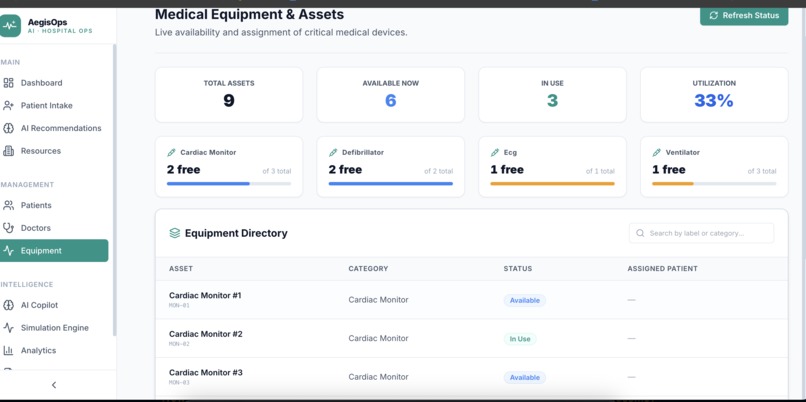
Task: Click the Analytics bar chart icon
Action: pyautogui.click(x=8, y=350)
